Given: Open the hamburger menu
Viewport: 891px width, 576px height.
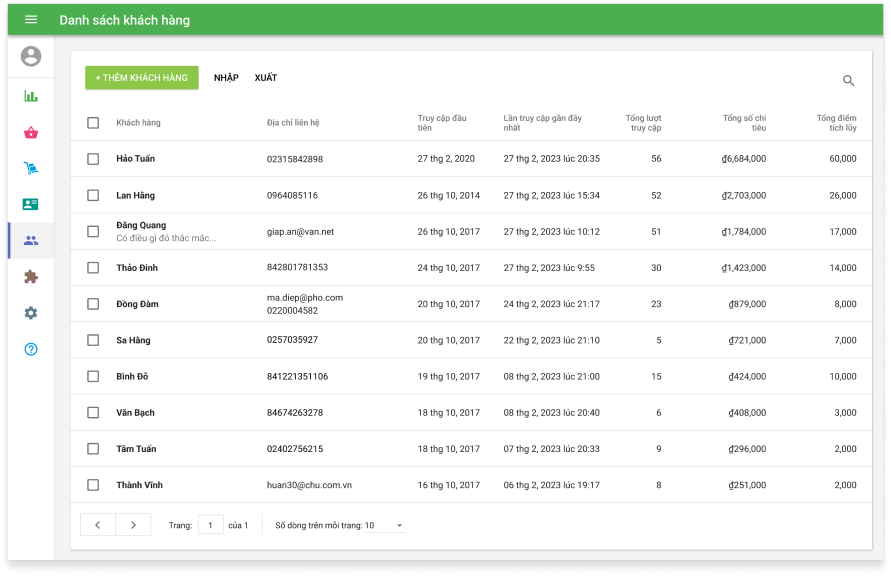Looking at the screenshot, I should point(31,20).
